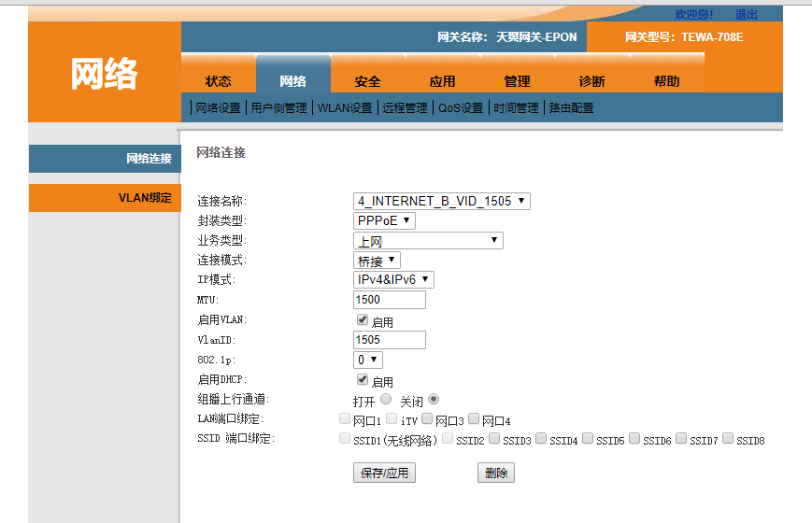Image resolution: width=812 pixels, height=523 pixels.
Task: Open the 应用 tab
Action: point(442,74)
